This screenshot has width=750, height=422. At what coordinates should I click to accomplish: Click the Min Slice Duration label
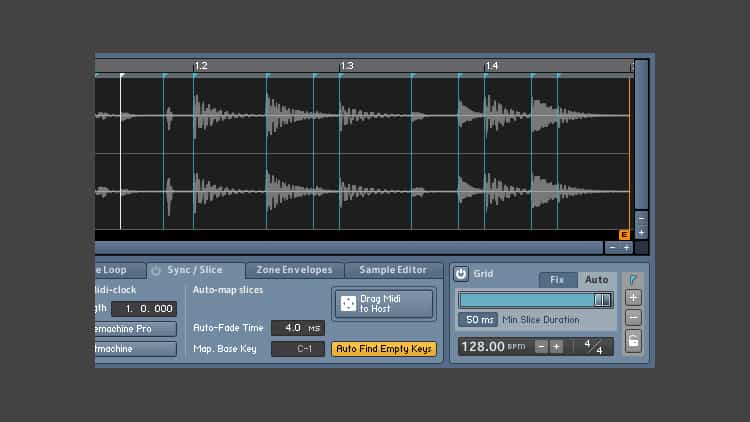540,320
